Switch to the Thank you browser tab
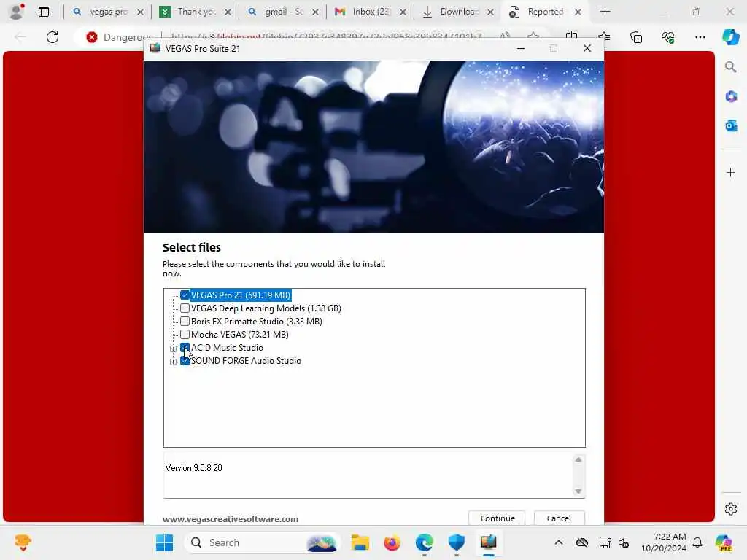The height and width of the screenshot is (560, 747). (x=196, y=12)
